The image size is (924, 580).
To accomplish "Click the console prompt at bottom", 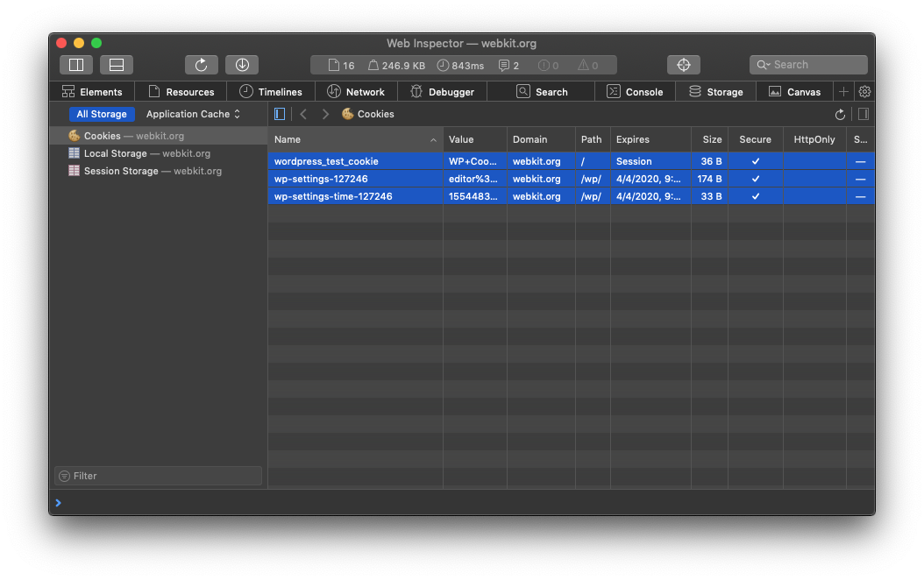I will tap(462, 503).
